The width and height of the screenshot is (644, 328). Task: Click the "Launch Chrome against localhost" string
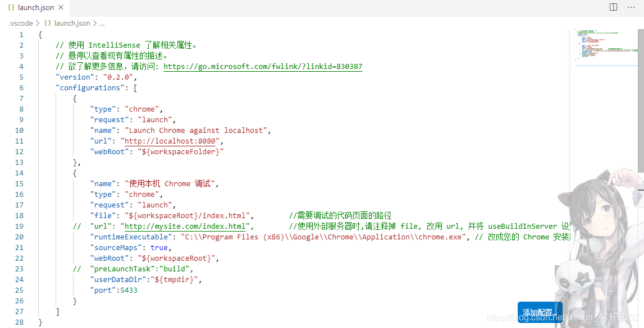coord(196,131)
